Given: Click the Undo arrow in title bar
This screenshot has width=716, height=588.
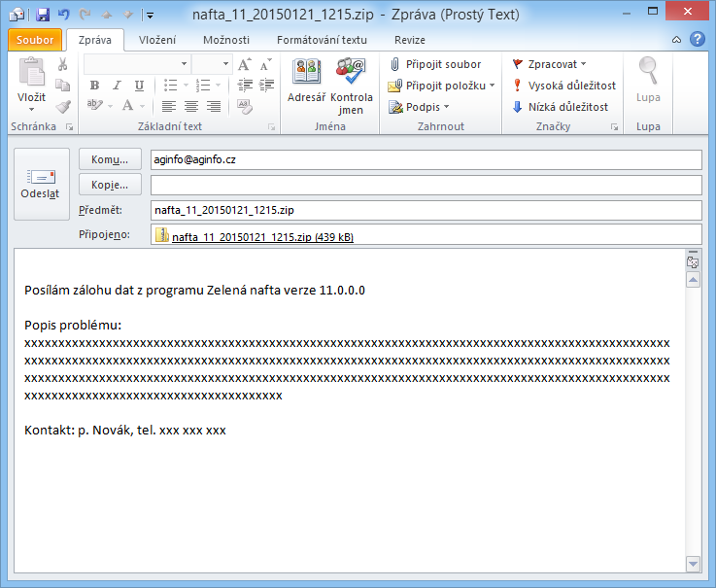Looking at the screenshot, I should [x=64, y=16].
